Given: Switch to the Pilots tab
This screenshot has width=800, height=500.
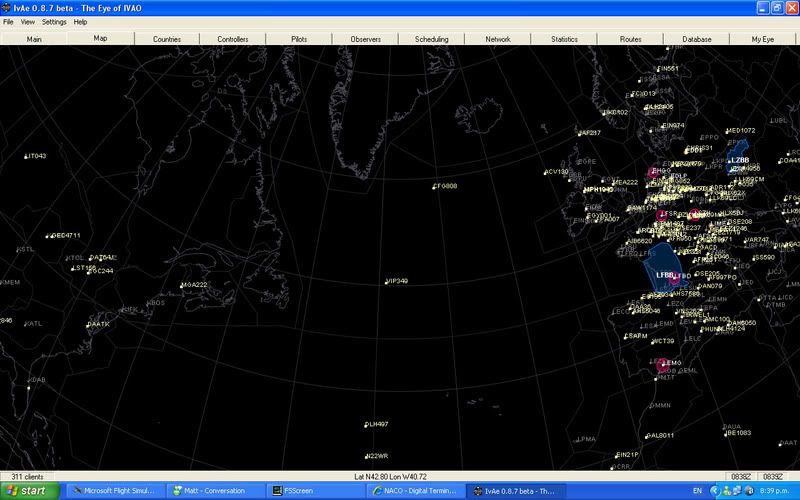Looking at the screenshot, I should tap(299, 39).
